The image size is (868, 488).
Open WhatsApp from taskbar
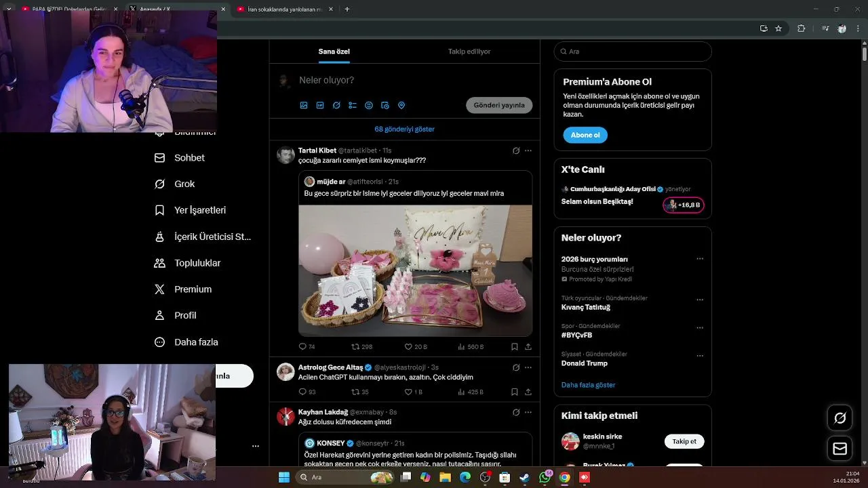pyautogui.click(x=545, y=477)
